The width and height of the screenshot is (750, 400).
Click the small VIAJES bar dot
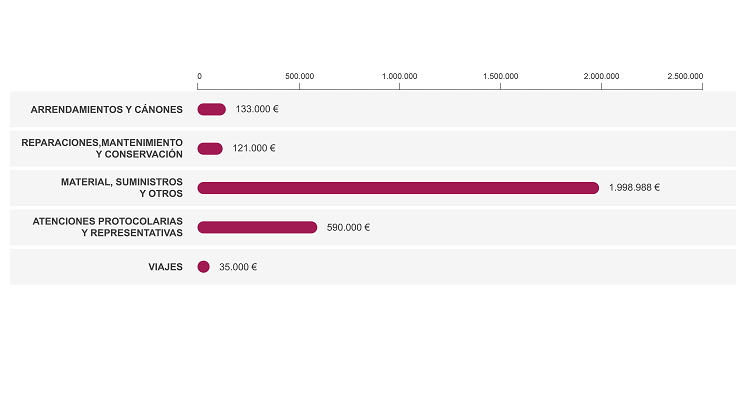point(204,267)
